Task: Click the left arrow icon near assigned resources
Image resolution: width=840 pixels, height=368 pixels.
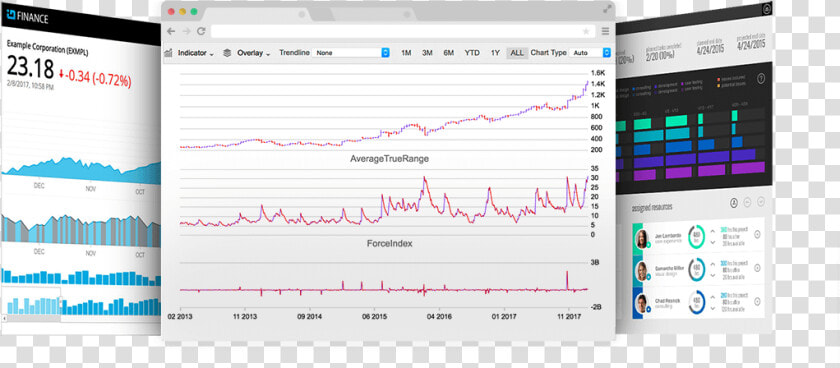Action: pos(748,202)
